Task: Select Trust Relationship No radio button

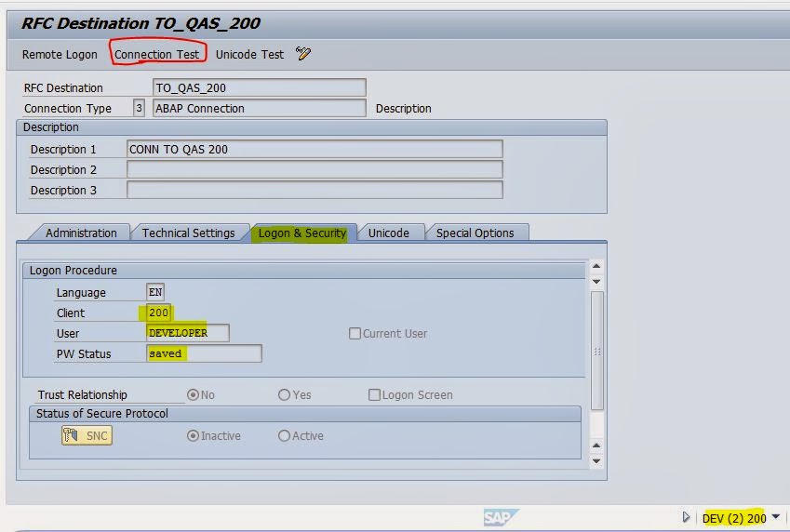Action: pyautogui.click(x=193, y=394)
